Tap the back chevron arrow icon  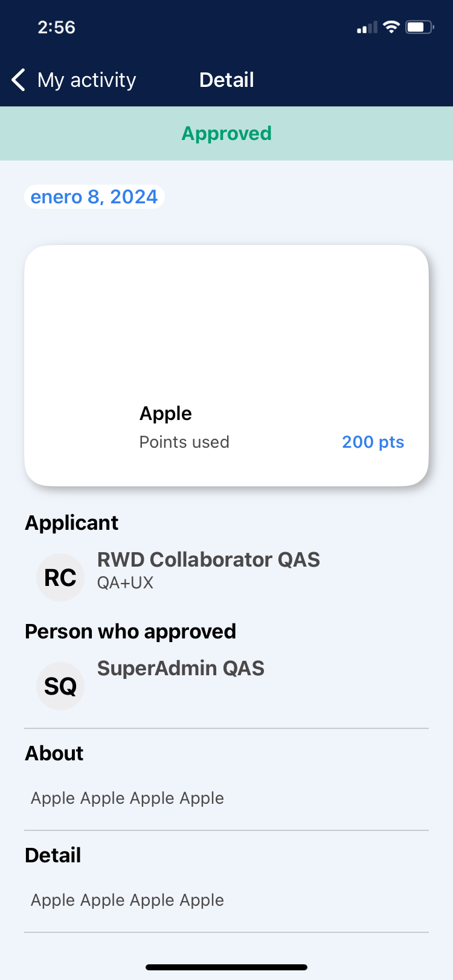point(19,80)
